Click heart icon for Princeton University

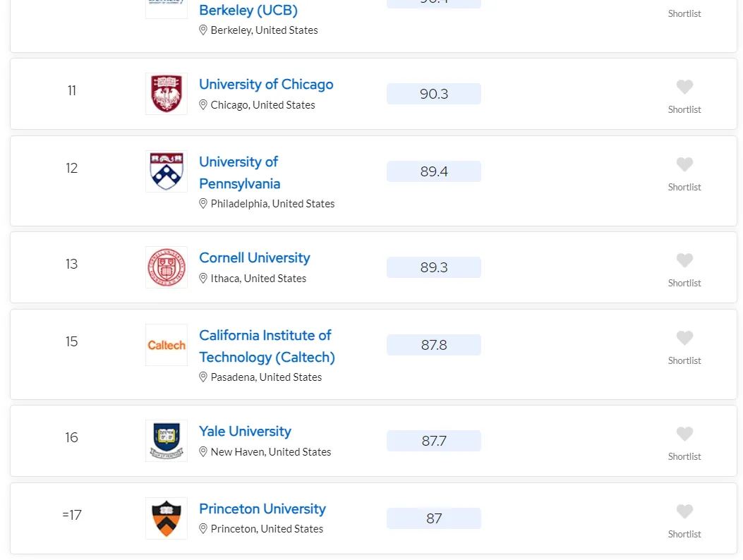(684, 511)
